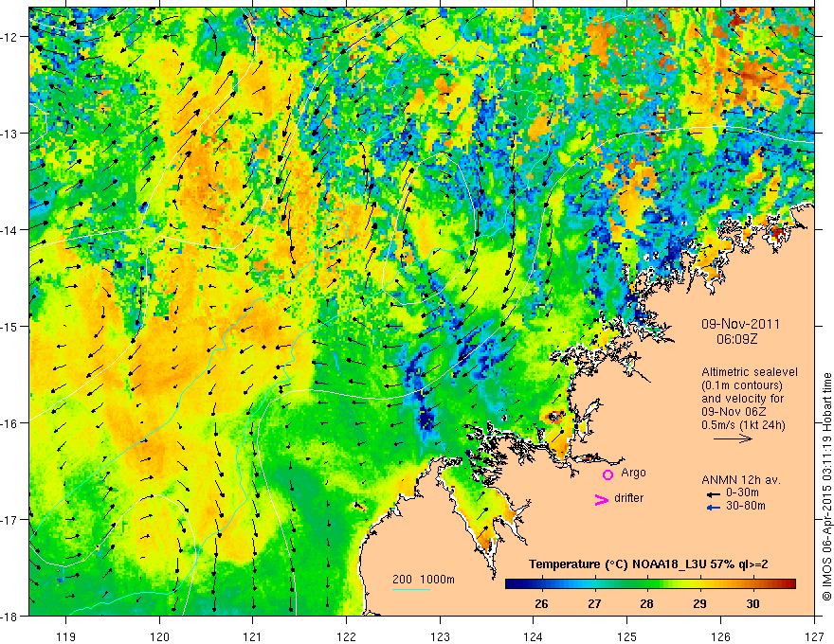Click the 'Argo' legend label
Image resolution: width=834 pixels, height=644 pixels.
(x=633, y=473)
